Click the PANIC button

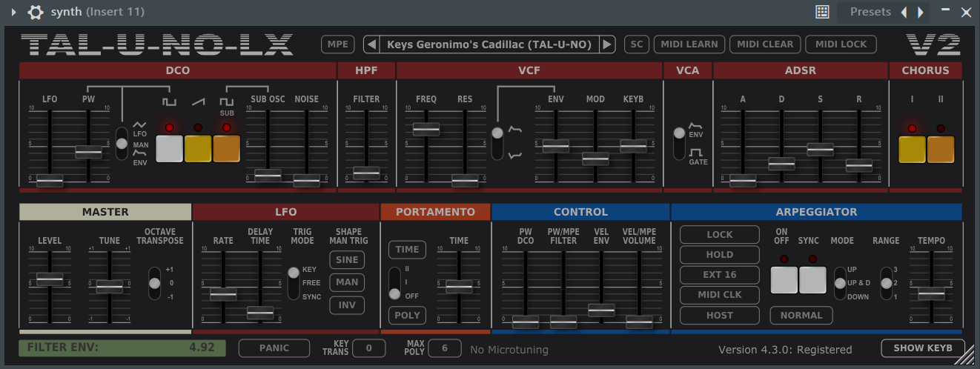(x=274, y=348)
